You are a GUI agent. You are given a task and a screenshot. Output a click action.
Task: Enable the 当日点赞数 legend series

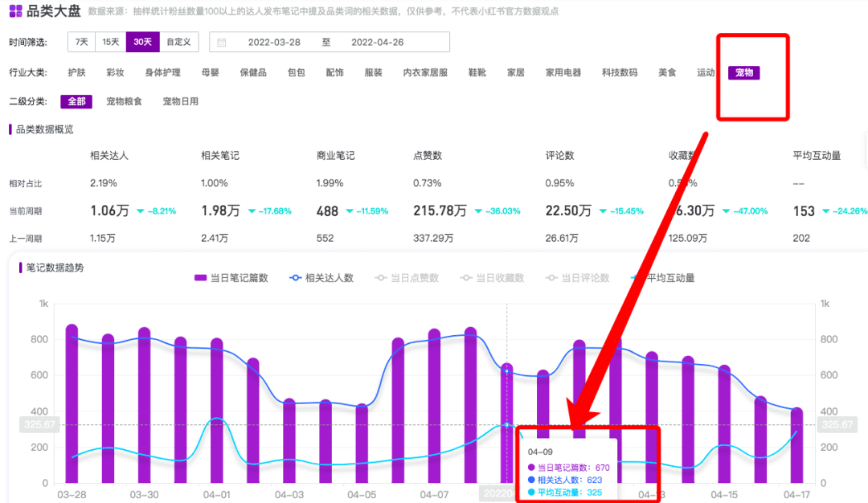(x=407, y=278)
